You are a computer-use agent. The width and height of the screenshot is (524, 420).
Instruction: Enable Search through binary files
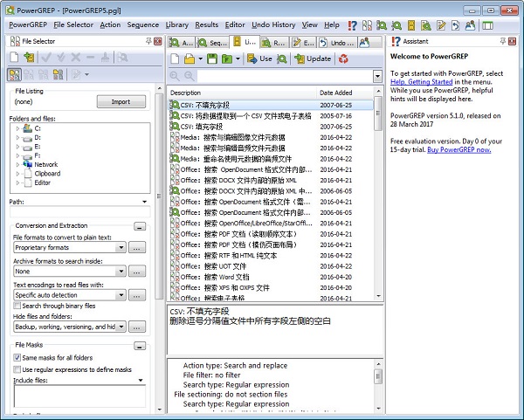(x=18, y=306)
